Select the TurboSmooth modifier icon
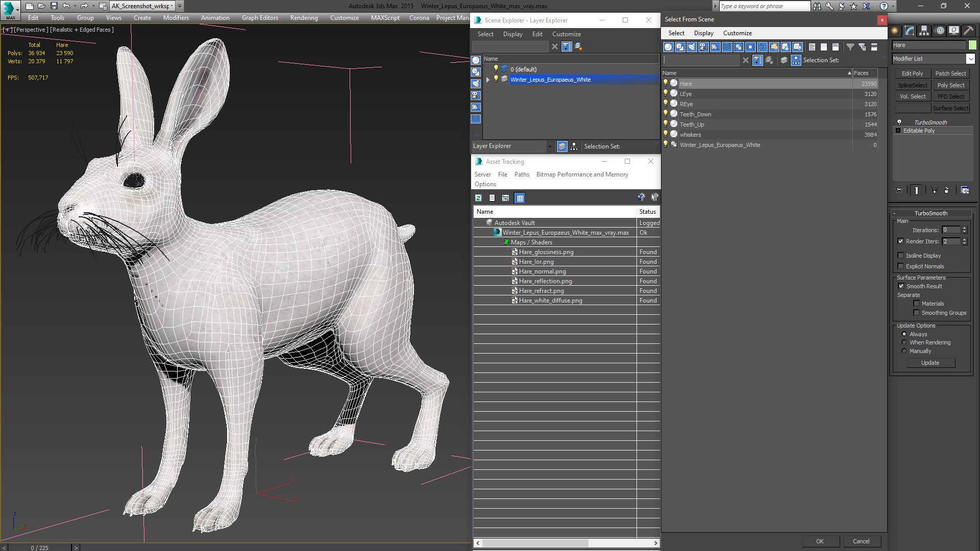Viewport: 980px width, 551px height. pos(900,122)
